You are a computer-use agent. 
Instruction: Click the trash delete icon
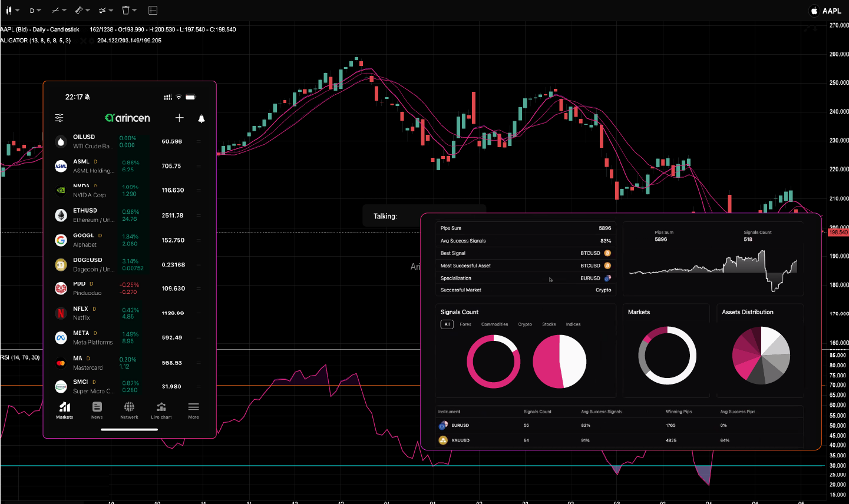click(x=125, y=11)
